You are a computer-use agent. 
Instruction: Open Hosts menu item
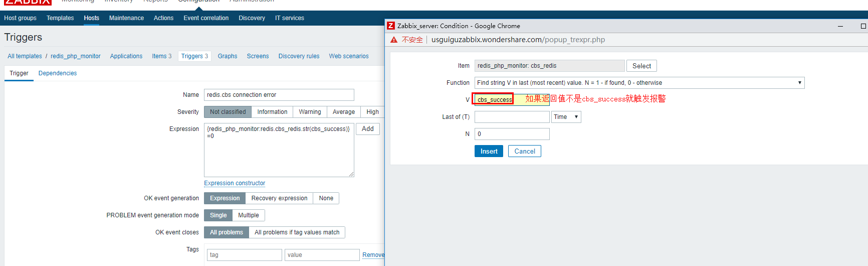coord(92,18)
